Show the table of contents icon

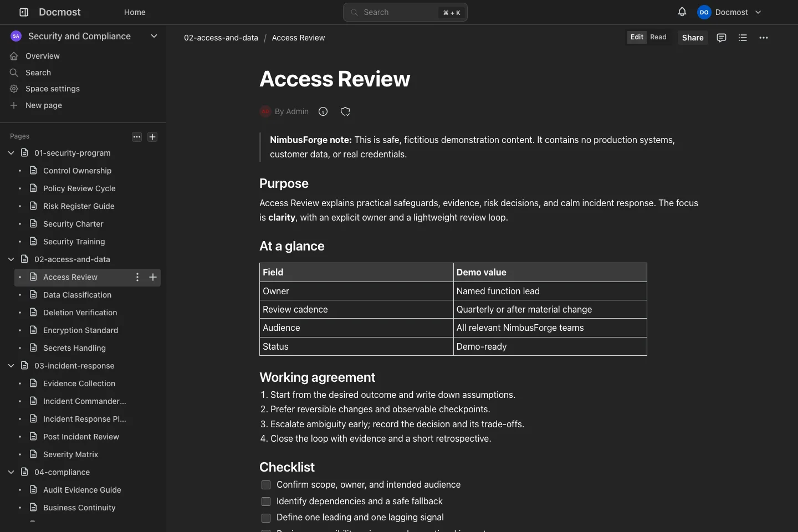[x=743, y=38]
